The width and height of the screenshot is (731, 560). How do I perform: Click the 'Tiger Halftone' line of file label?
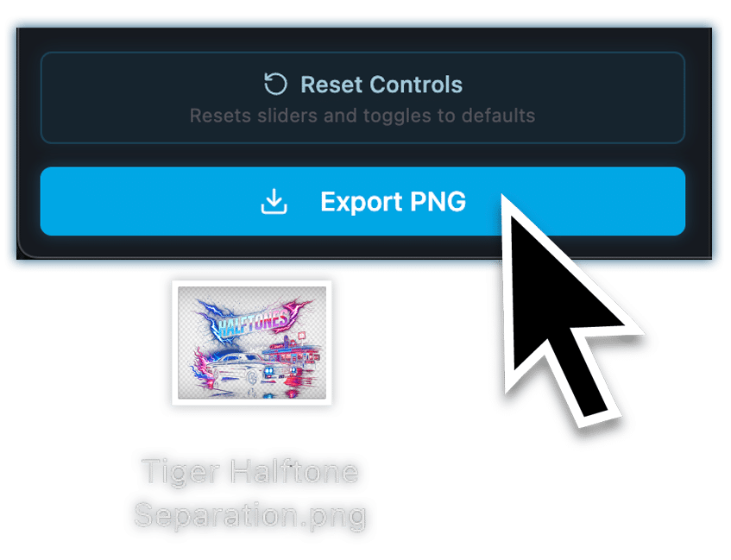coord(250,472)
